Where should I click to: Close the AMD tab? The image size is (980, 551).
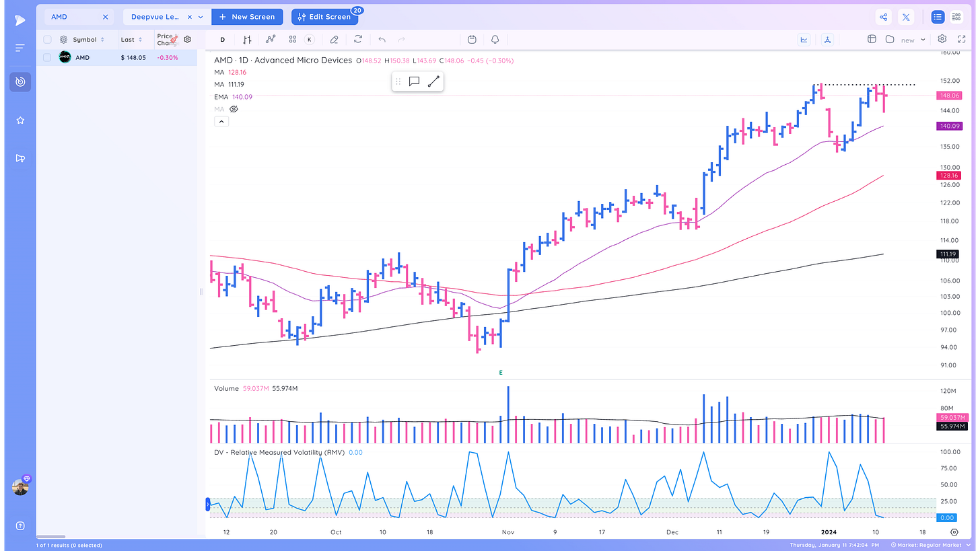coord(105,17)
